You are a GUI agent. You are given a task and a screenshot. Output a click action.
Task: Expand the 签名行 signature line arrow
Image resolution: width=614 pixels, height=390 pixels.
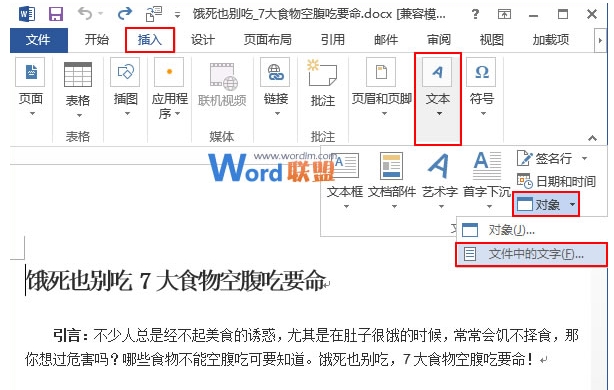(585, 158)
